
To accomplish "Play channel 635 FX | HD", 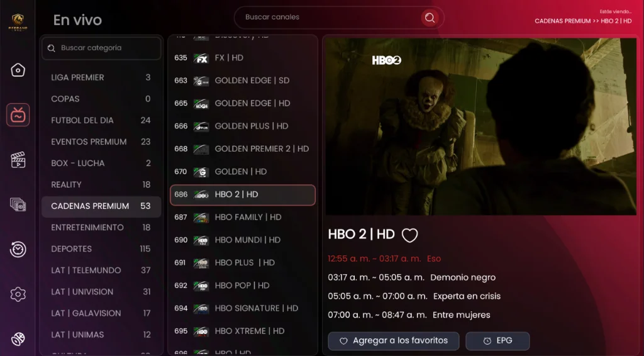I will (243, 58).
